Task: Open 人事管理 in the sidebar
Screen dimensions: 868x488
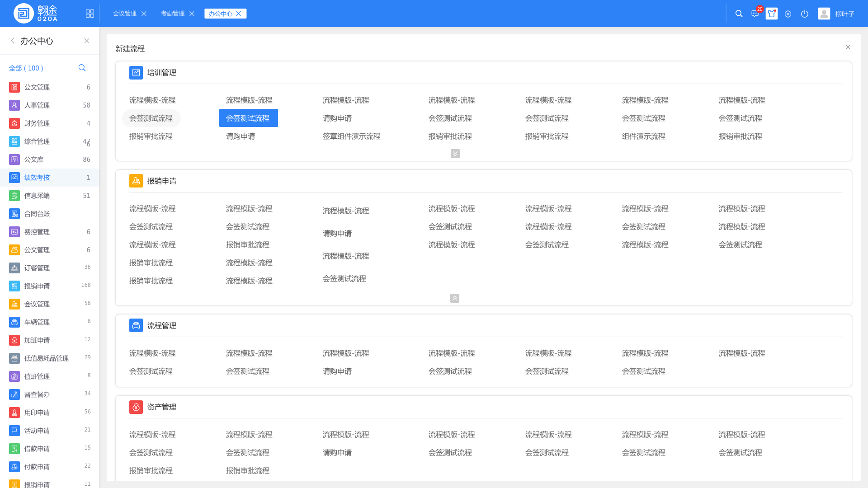Action: (x=37, y=105)
